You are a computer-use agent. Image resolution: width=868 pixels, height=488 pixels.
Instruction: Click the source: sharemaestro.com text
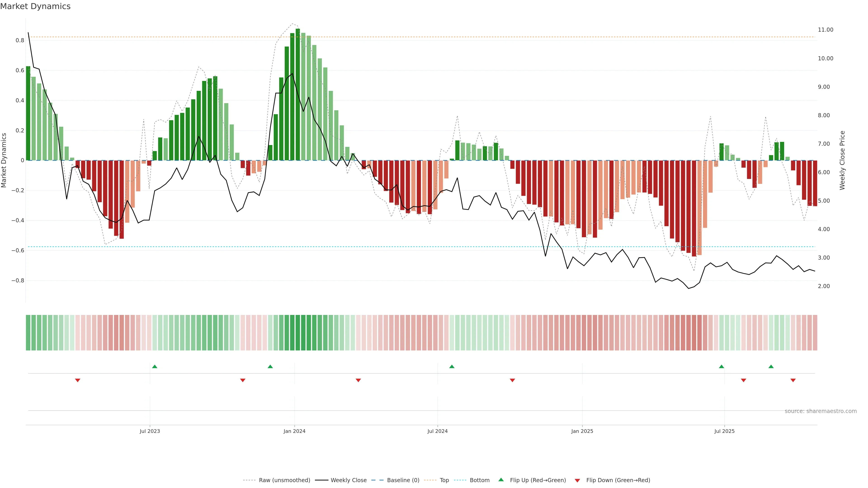821,411
